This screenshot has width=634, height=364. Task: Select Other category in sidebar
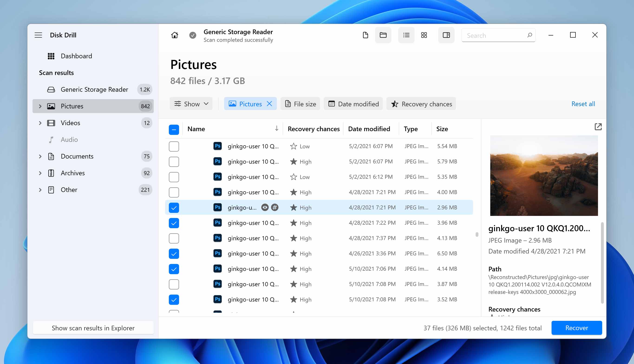click(x=93, y=190)
